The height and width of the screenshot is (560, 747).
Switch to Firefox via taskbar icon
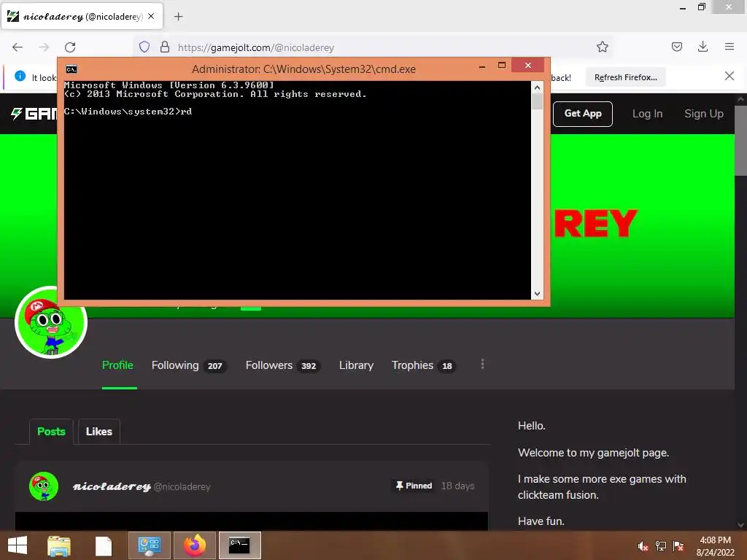point(194,545)
